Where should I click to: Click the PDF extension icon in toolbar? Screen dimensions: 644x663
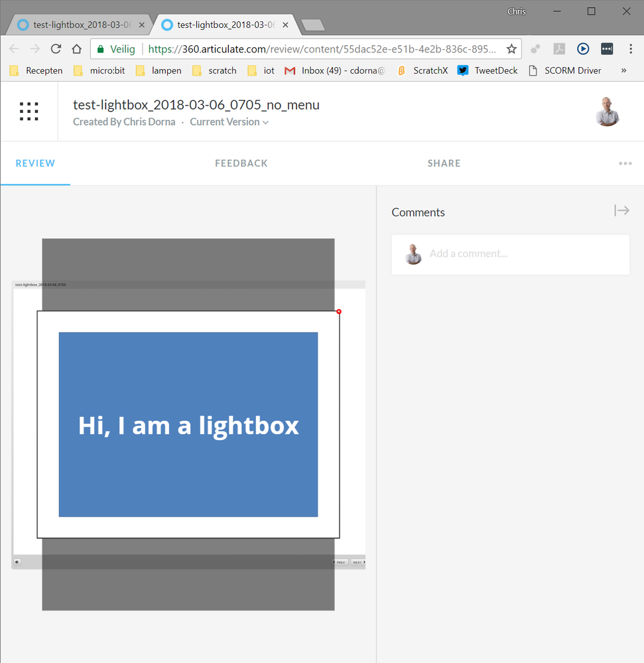(559, 49)
